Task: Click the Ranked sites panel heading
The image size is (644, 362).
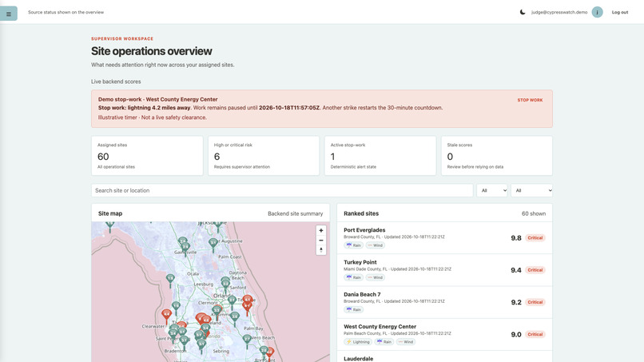Action: (361, 213)
